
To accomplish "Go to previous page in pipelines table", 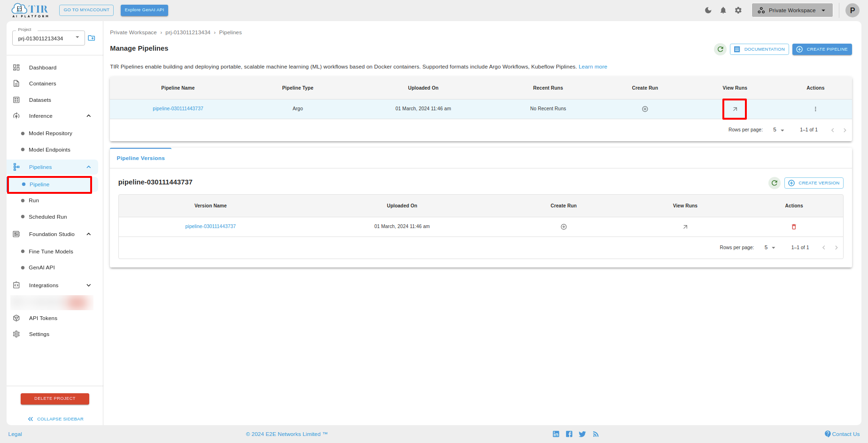I will 833,130.
